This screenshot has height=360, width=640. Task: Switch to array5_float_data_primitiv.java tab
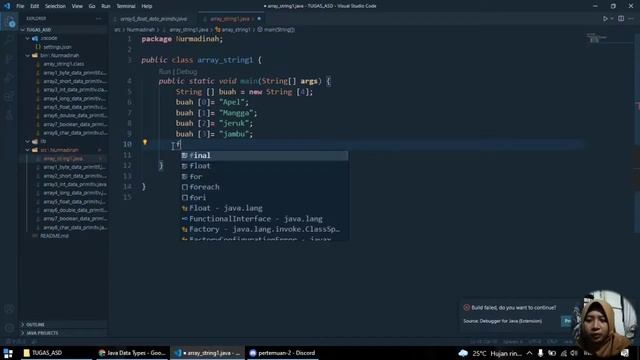[153, 19]
